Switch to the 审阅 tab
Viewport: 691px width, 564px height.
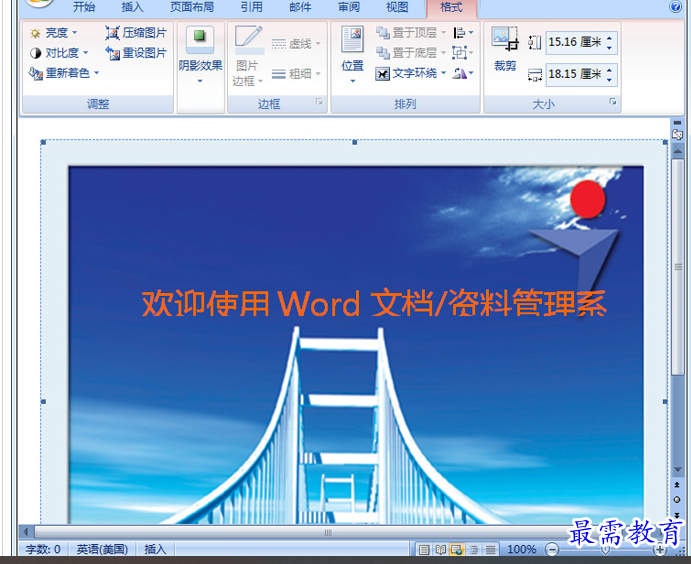coord(349,7)
